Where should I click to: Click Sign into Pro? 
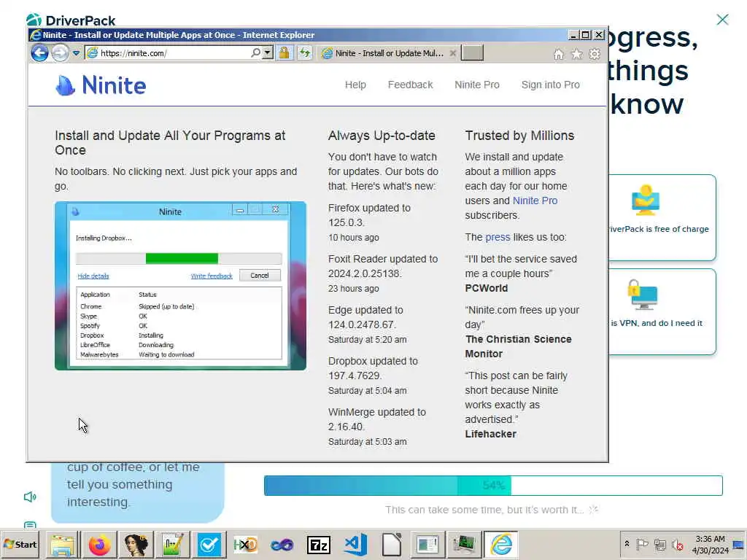550,85
